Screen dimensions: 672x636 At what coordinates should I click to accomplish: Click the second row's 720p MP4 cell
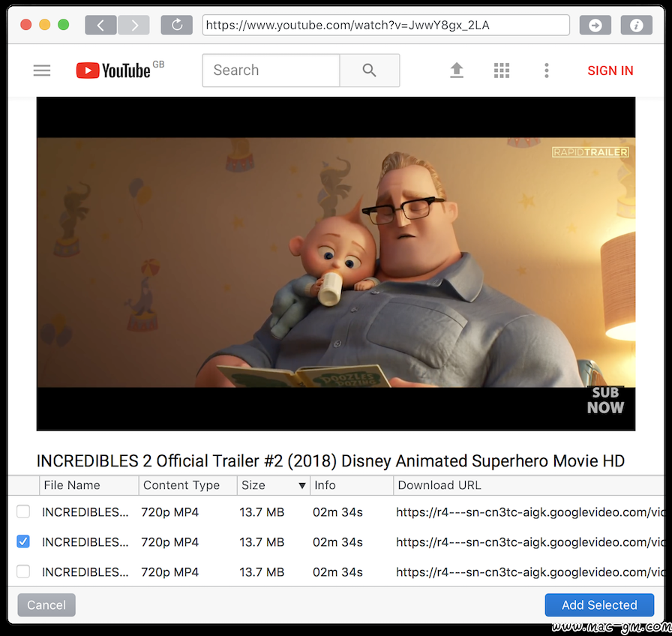(x=170, y=542)
